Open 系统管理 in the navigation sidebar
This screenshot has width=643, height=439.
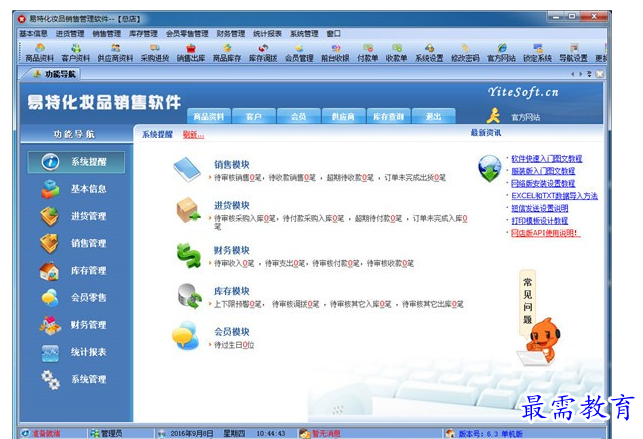tap(76, 379)
